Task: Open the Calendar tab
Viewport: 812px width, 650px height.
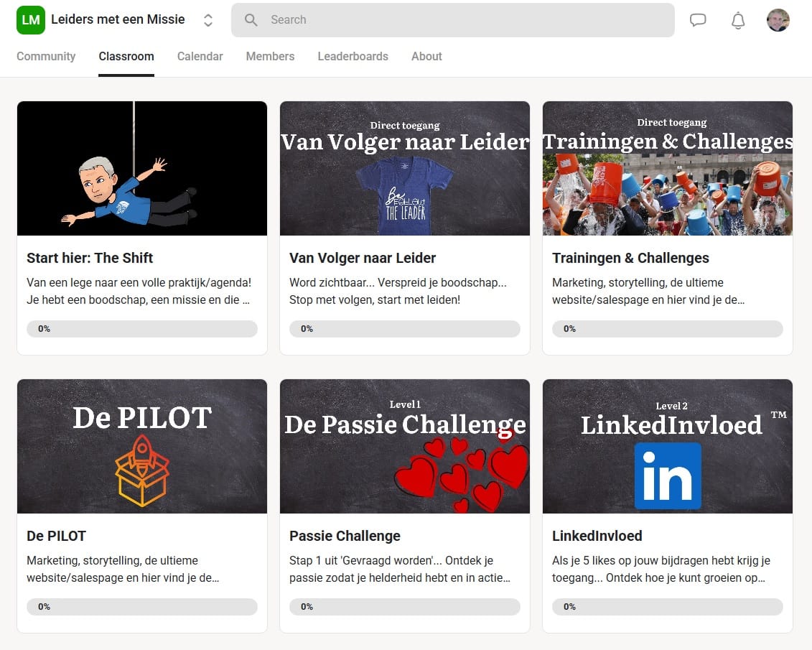Action: 200,56
